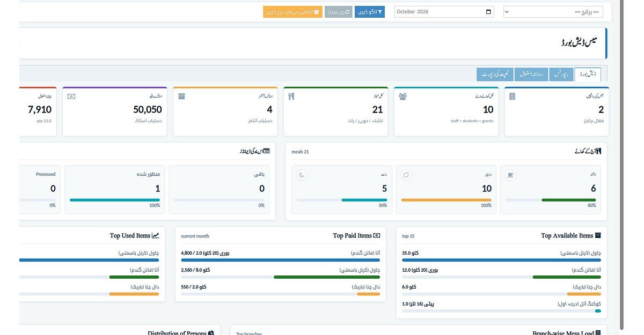
Task: Click the '550 / 2.0' paid amount
Action: pyautogui.click(x=194, y=287)
